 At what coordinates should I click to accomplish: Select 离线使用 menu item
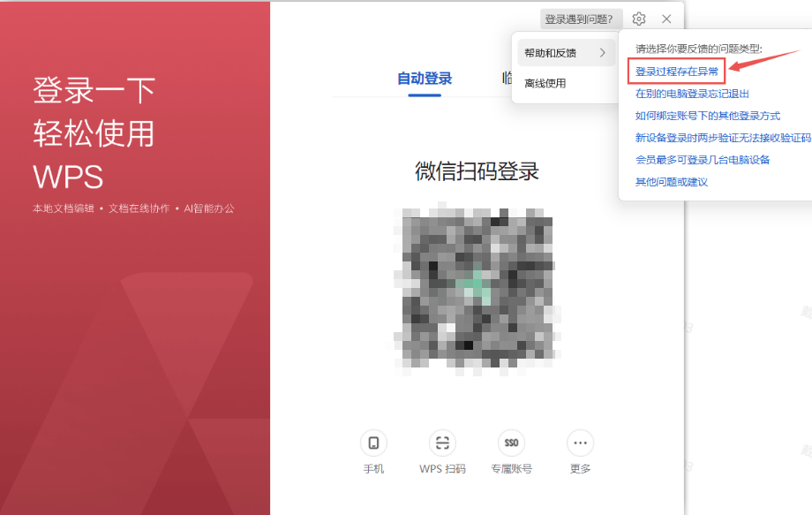(x=545, y=83)
